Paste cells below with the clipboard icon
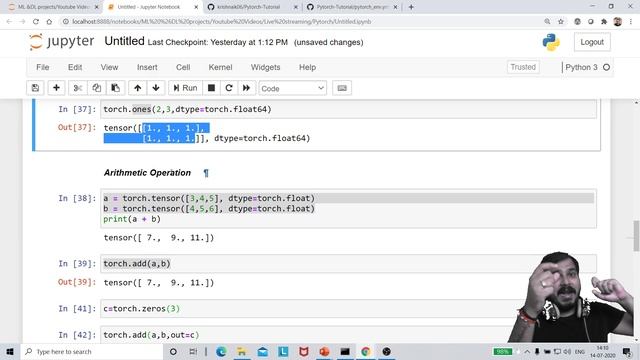This screenshot has height=360, width=640. [116, 88]
